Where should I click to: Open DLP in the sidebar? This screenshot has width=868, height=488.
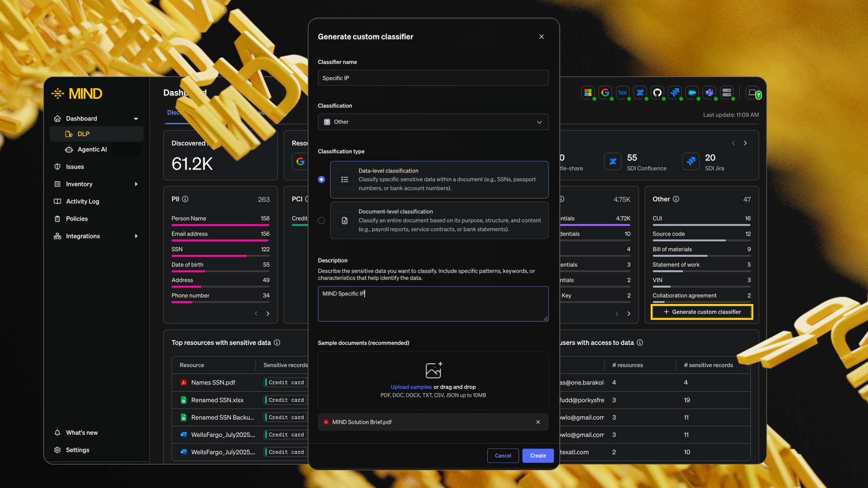96,134
